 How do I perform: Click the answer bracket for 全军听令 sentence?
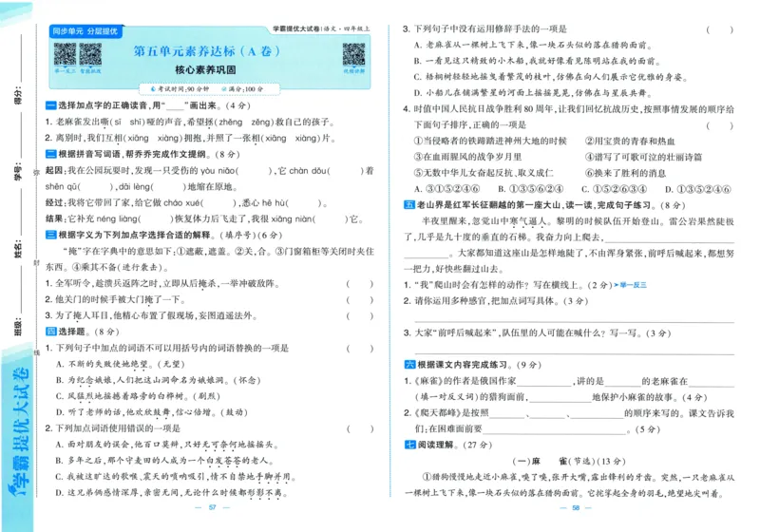[x=360, y=284]
